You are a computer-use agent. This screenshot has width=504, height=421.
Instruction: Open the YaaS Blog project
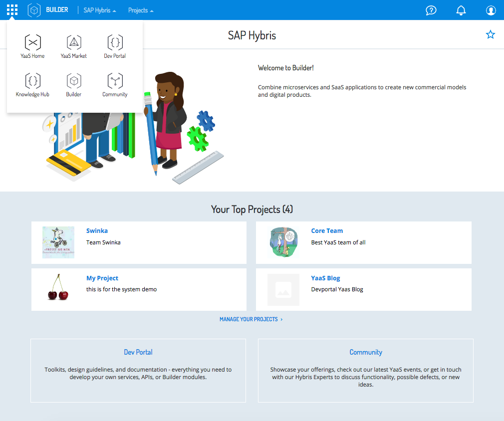click(325, 278)
